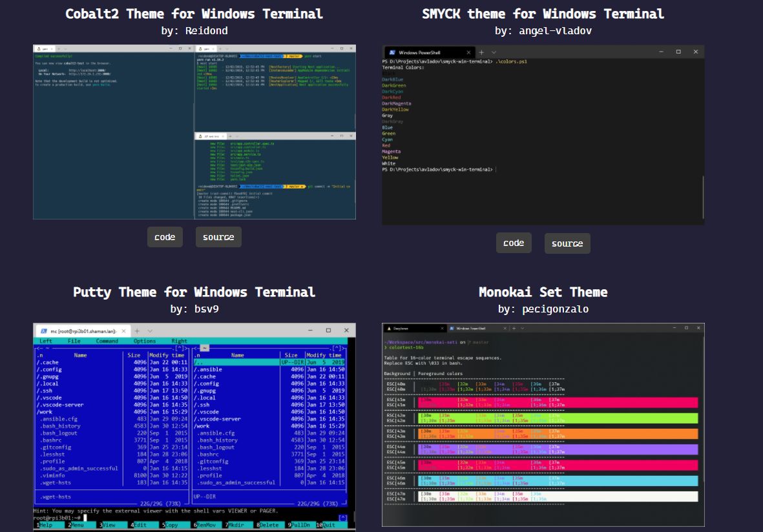Click the title "Cobalt2 Theme for Windows Terminal"

194,14
